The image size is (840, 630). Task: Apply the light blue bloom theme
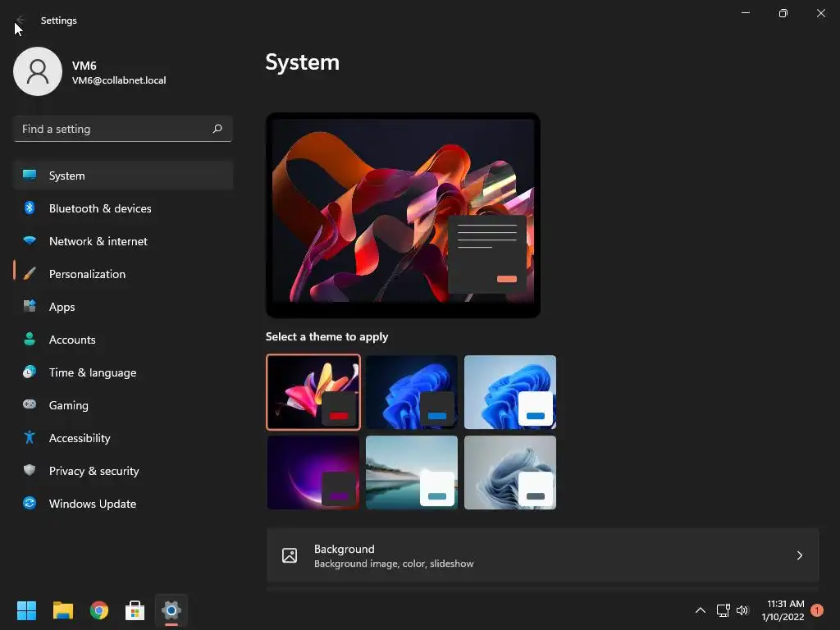tap(510, 392)
